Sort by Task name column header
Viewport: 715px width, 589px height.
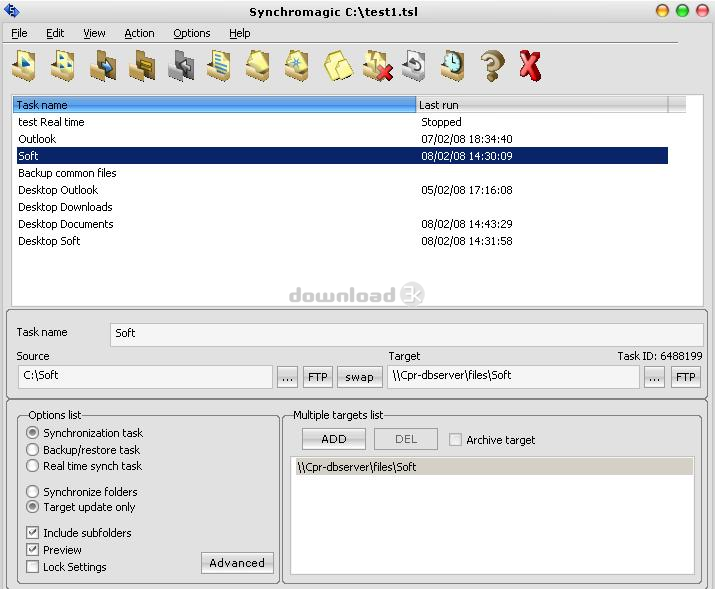214,105
